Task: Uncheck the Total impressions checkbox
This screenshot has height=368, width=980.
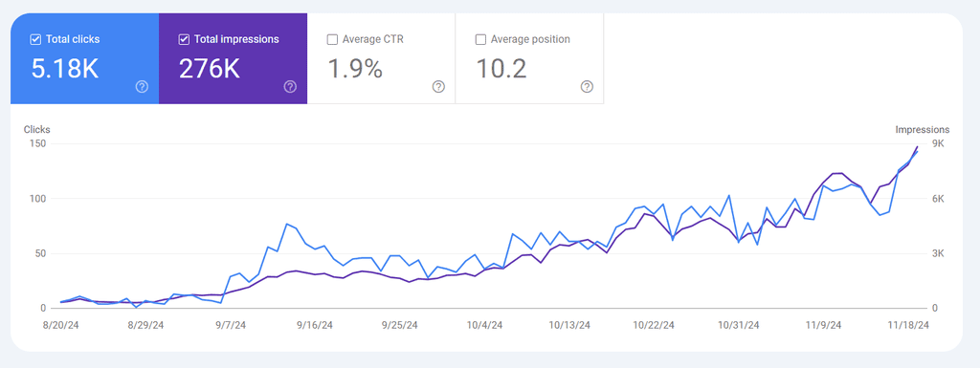Action: coord(184,39)
